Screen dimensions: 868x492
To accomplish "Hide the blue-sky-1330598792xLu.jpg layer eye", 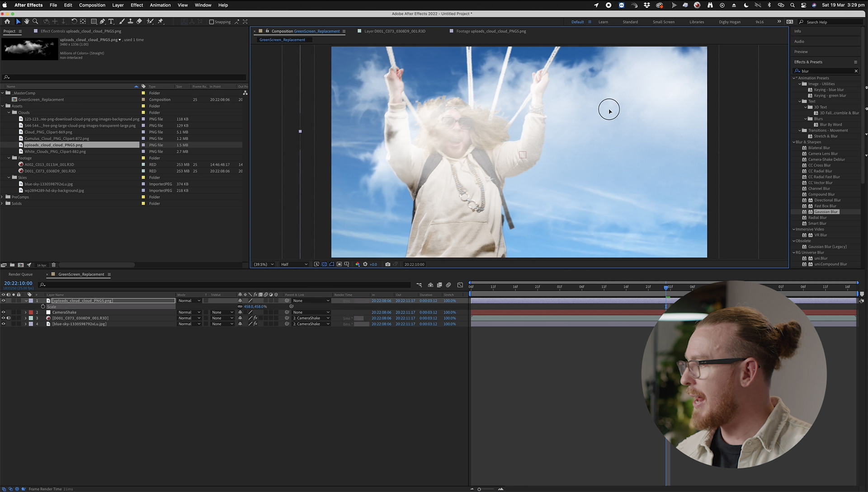I will [3, 324].
